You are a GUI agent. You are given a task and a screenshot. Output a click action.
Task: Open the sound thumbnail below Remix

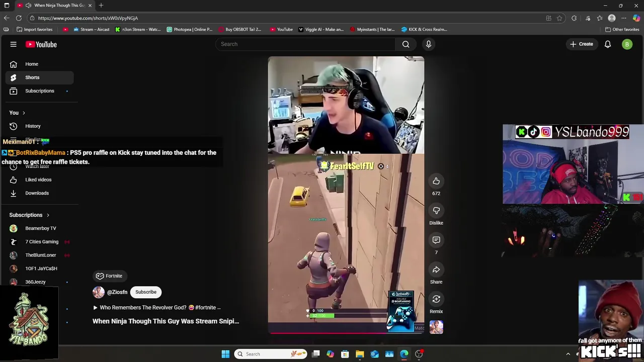[x=436, y=327]
